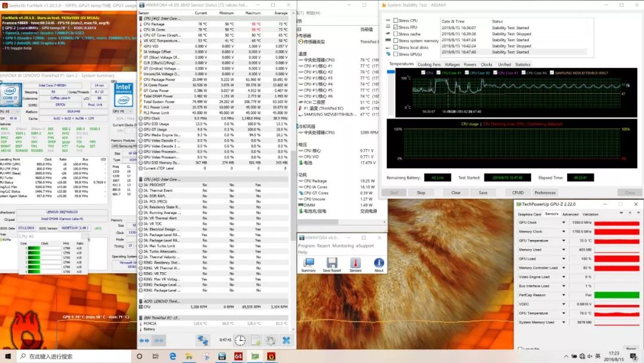
Task: Click the Windows taskbar search box
Action: [74, 356]
